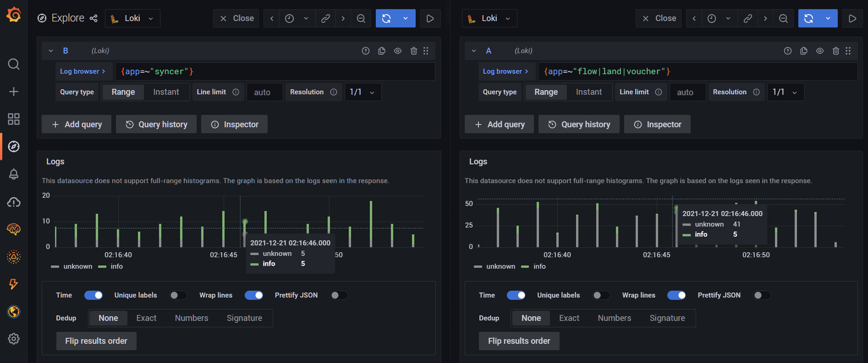Delete query A with trash icon
The height and width of the screenshot is (363, 868).
tap(836, 51)
